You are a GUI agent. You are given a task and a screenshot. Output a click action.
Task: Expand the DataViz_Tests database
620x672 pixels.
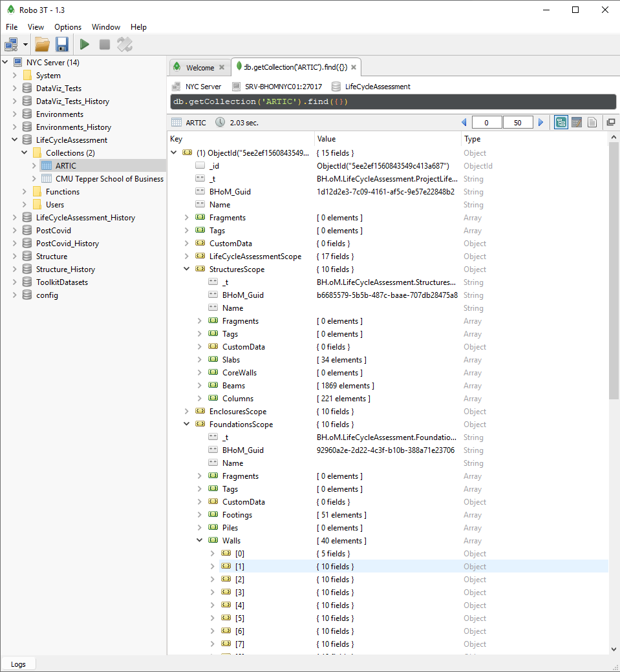(15, 89)
